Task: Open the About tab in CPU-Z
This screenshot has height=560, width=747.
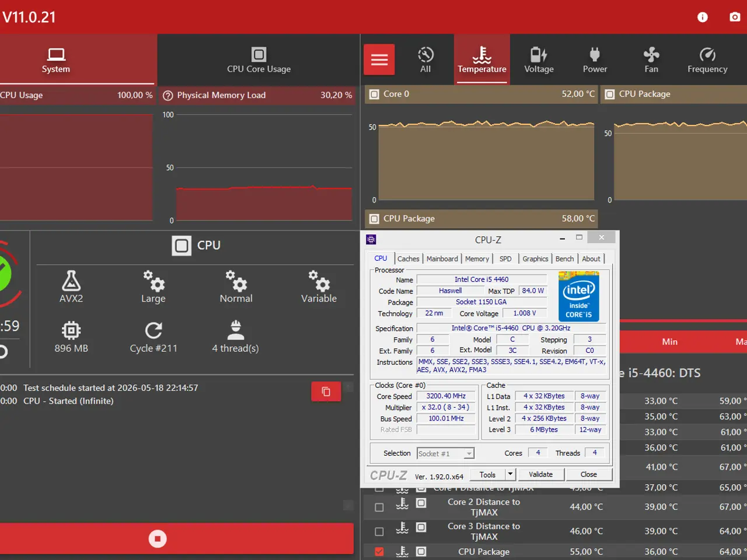Action: (x=591, y=259)
